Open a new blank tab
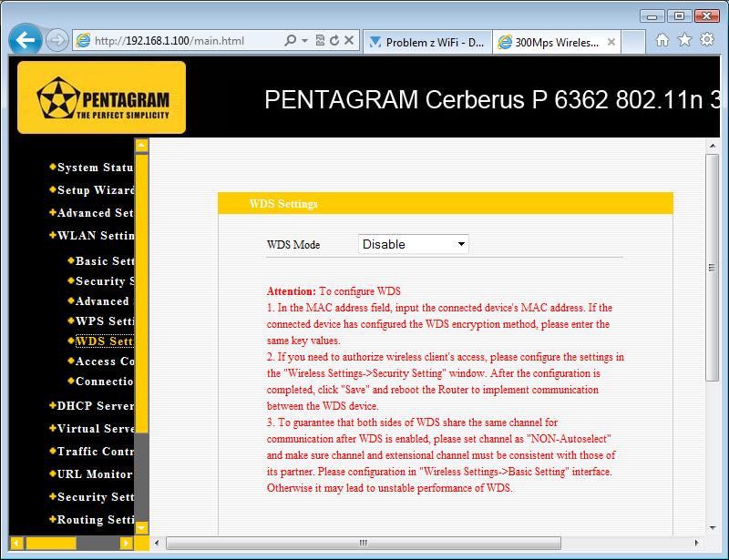 coord(633,42)
